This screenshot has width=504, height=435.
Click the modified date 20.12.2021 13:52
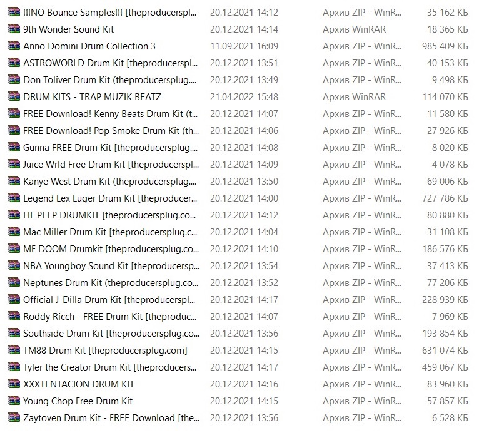coord(244,282)
